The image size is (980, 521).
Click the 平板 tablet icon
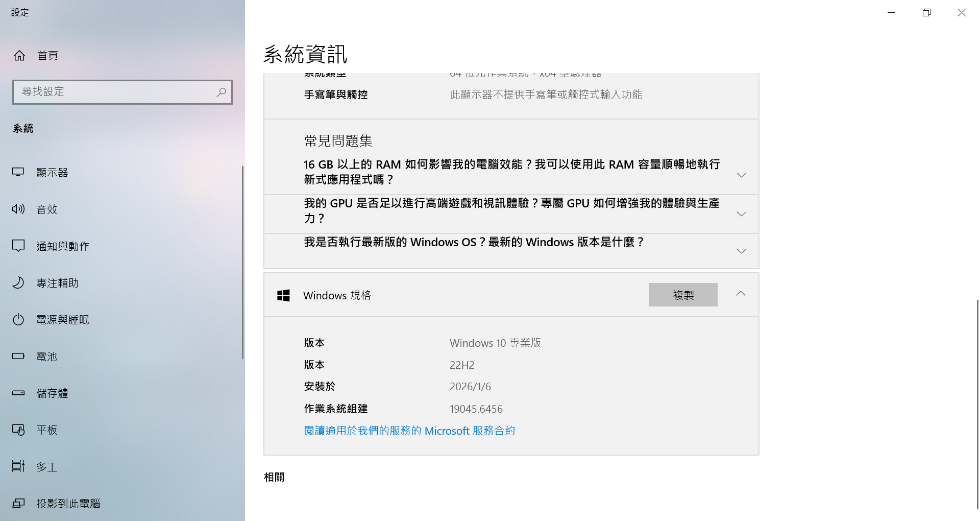[x=18, y=430]
